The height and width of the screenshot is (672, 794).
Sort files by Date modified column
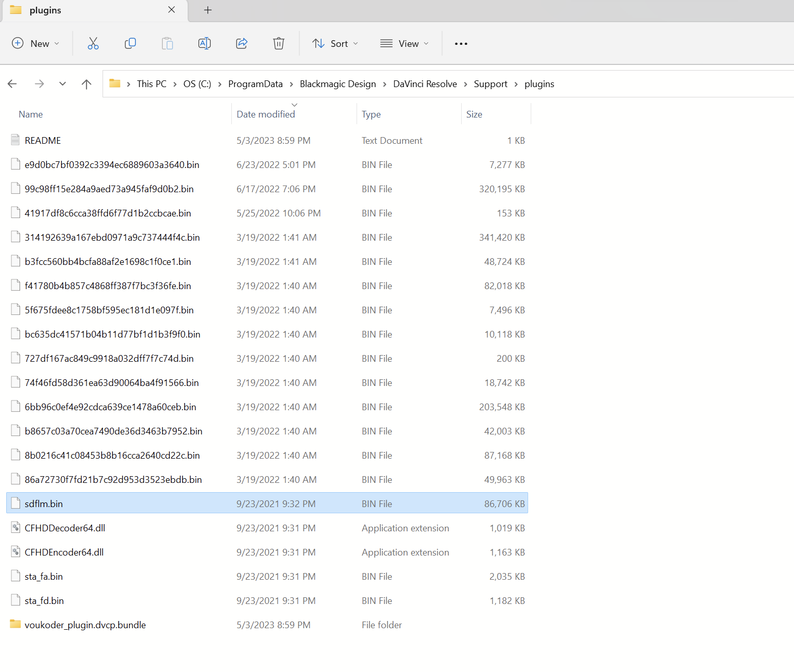click(x=266, y=114)
